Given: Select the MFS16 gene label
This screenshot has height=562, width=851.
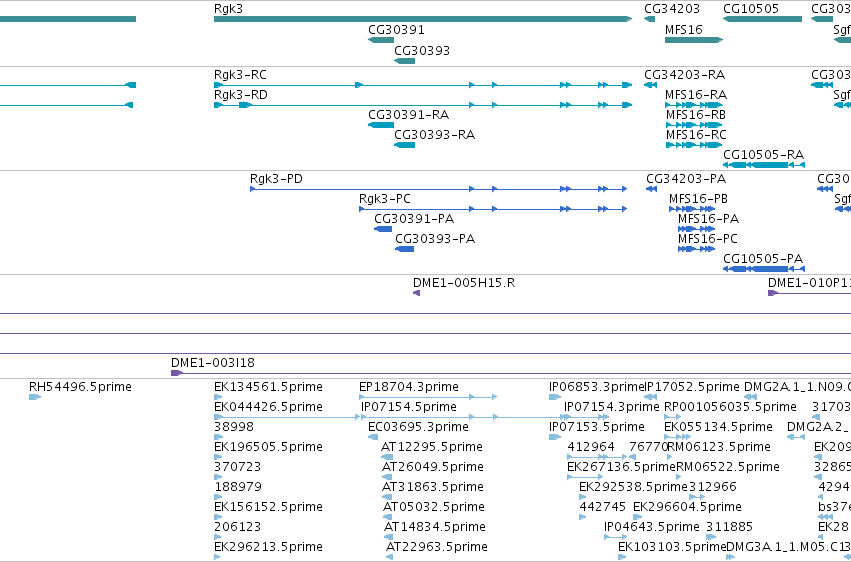Looking at the screenshot, I should click(x=684, y=30).
